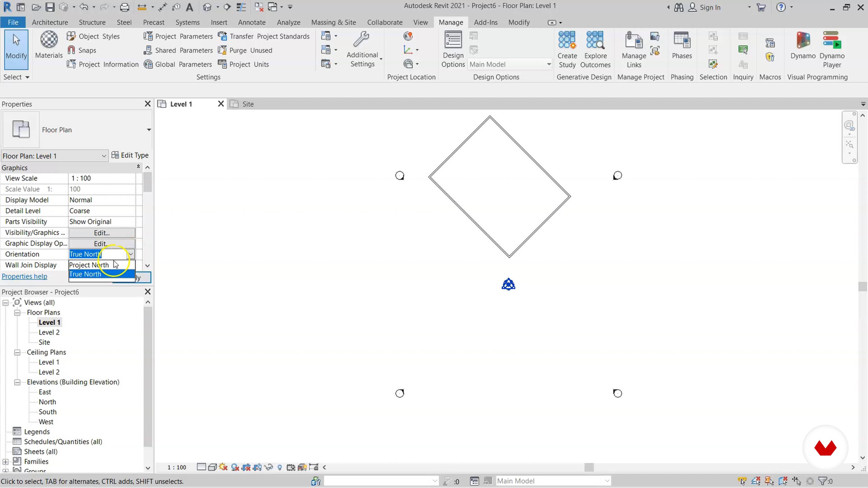Image resolution: width=868 pixels, height=488 pixels.
Task: Toggle Sun Path off/on icon
Action: coord(223,467)
